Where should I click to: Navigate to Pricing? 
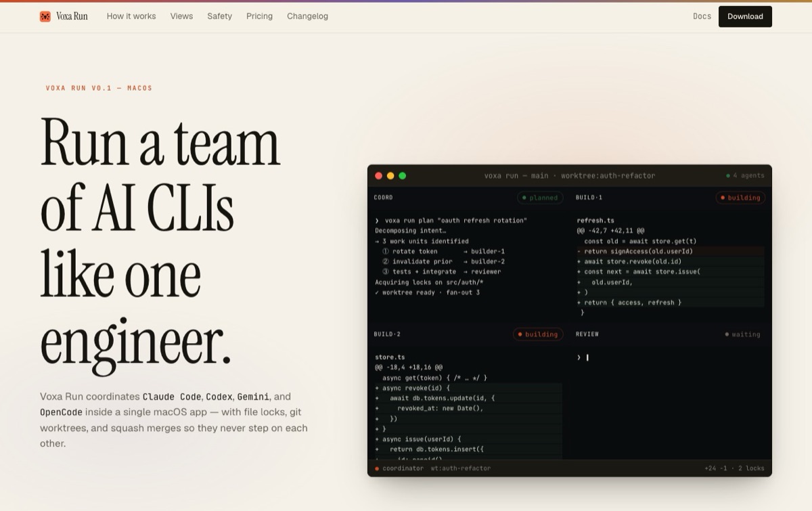(x=259, y=16)
